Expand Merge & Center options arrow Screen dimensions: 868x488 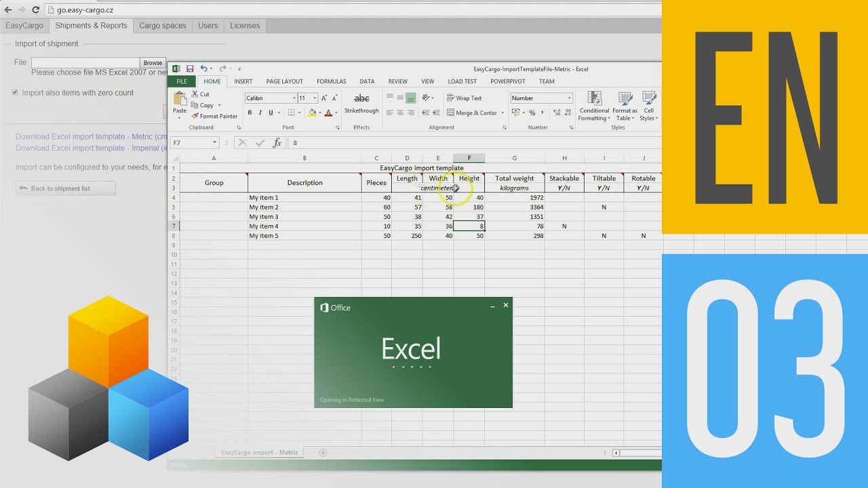[x=502, y=113]
